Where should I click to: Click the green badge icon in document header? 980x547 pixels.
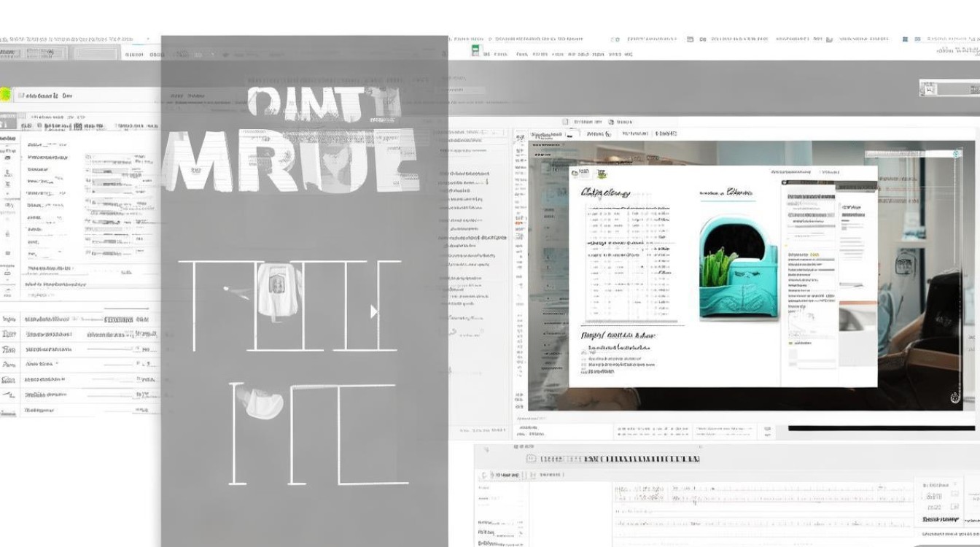click(602, 174)
